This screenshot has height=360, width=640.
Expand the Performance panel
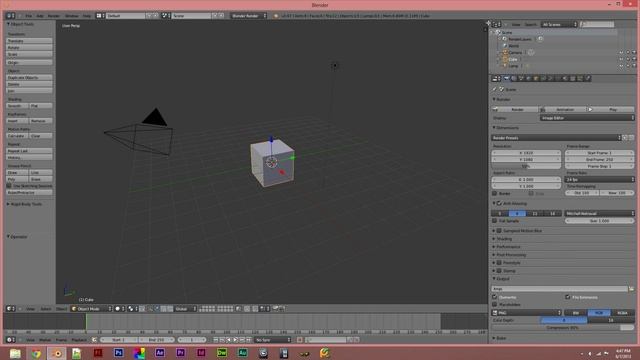pos(507,247)
